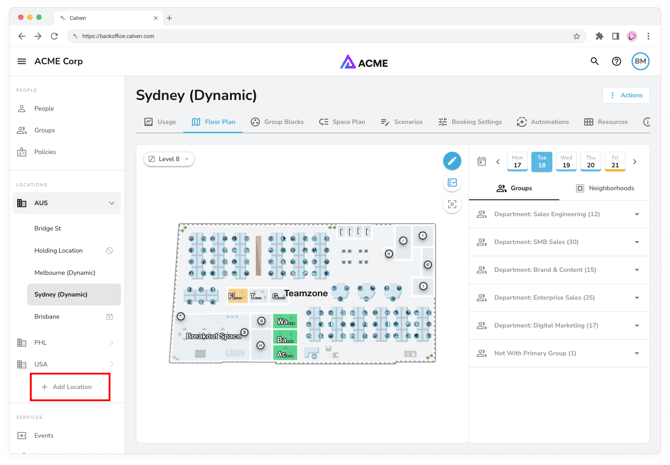Open the Actions menu button
Screen dimensions: 670x465
pos(626,95)
